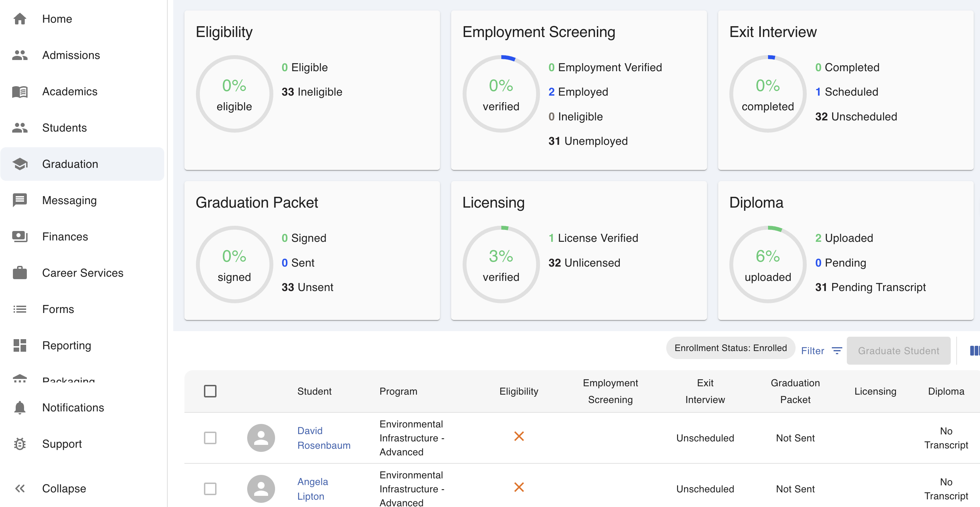The height and width of the screenshot is (507, 980).
Task: Open the Reporting dashboard icon
Action: [x=20, y=345]
